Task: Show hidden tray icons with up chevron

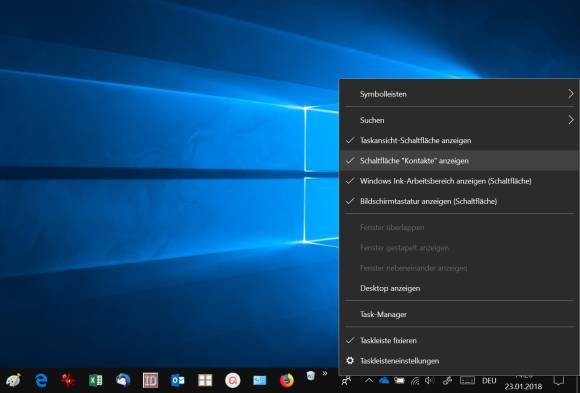Action: tap(369, 380)
